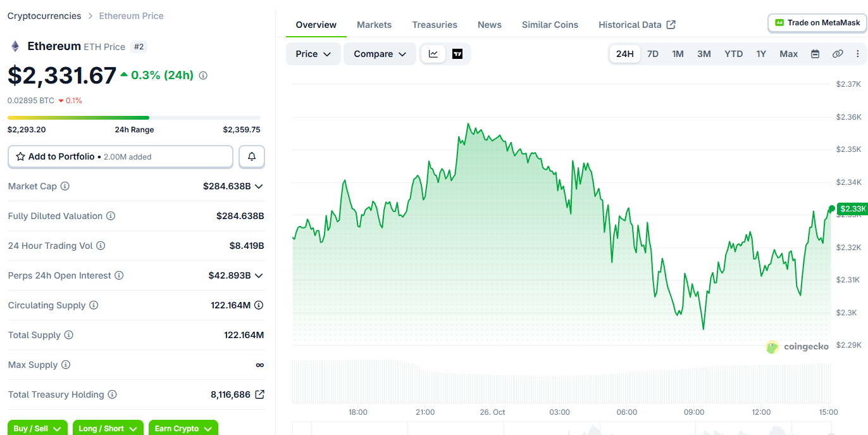
Task: Click the volume bars below the chart
Action: coord(561,382)
